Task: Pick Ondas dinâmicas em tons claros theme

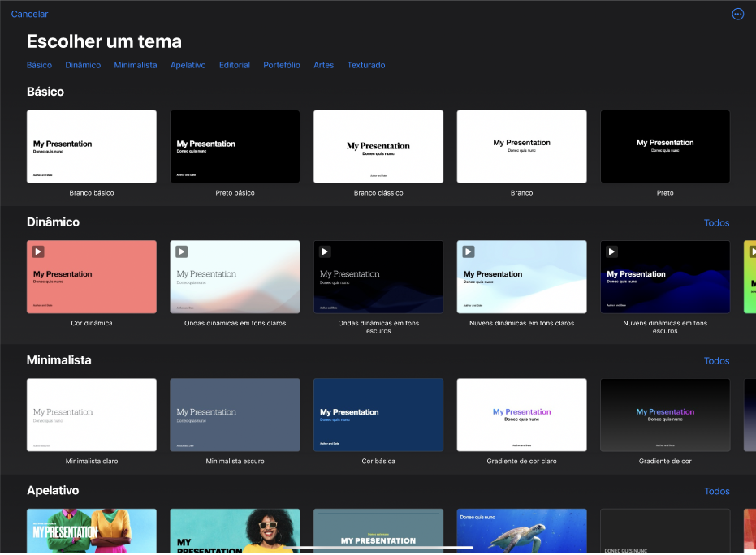Action: pyautogui.click(x=235, y=277)
